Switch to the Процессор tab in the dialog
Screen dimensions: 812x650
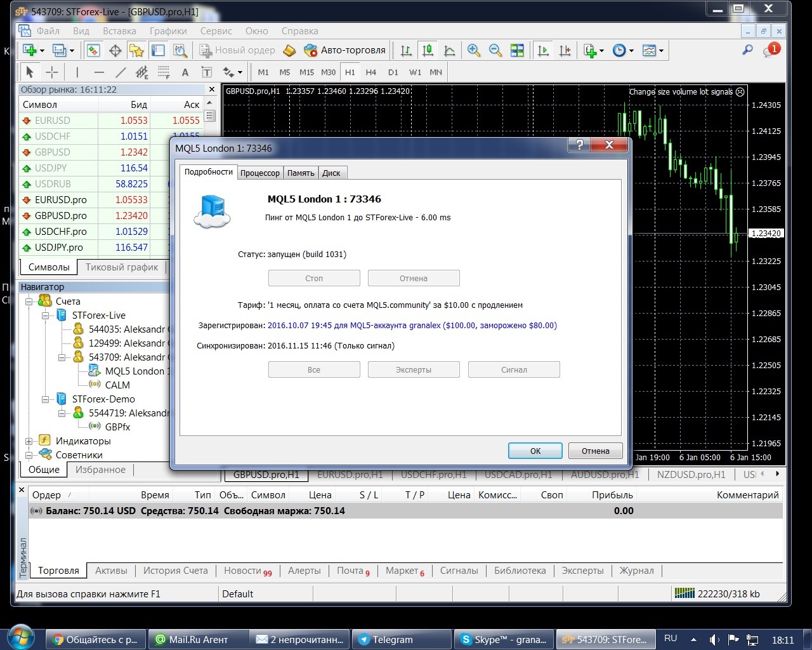point(260,173)
